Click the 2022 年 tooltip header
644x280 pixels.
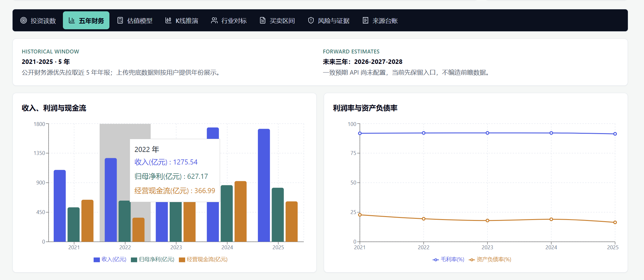(147, 149)
